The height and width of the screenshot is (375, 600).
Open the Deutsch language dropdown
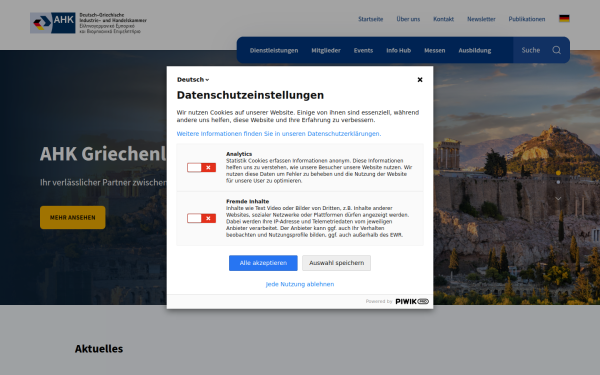pos(193,80)
